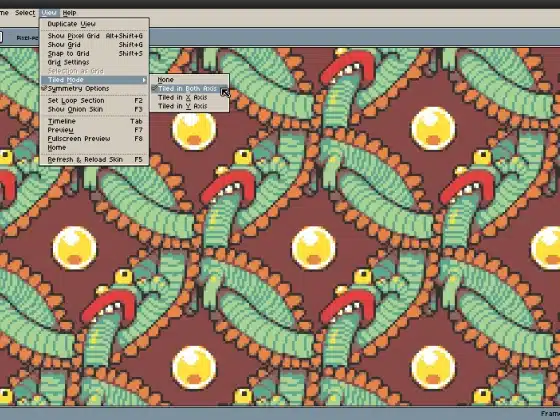560x420 pixels.
Task: Select None tiled mode
Action: 189,80
